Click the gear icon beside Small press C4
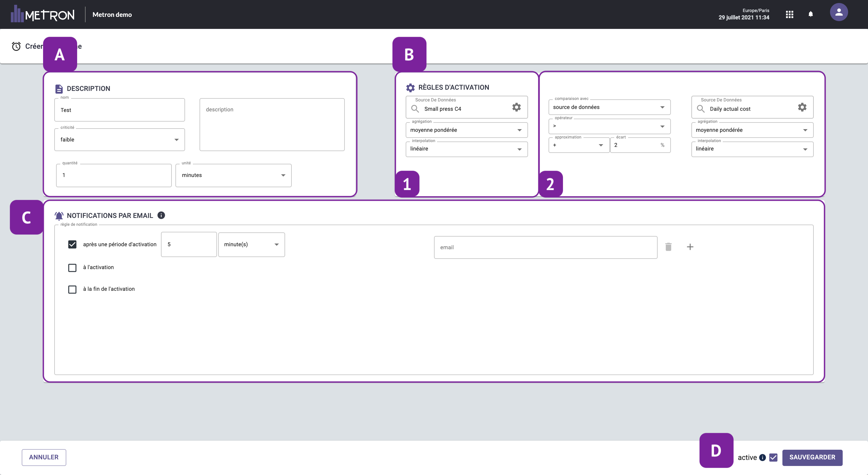868x475 pixels. (x=516, y=107)
